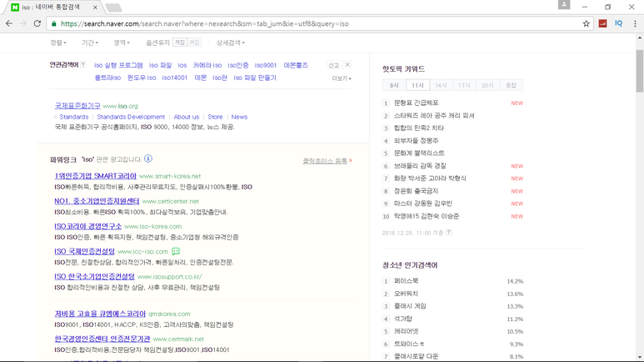Click hot keyword 막영애15 김현숙 이승준
Viewport: 644px width, 362px height.
(x=427, y=216)
